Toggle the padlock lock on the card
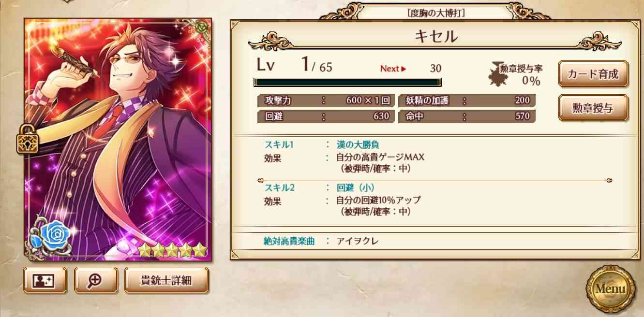The image size is (644, 317). (x=27, y=139)
